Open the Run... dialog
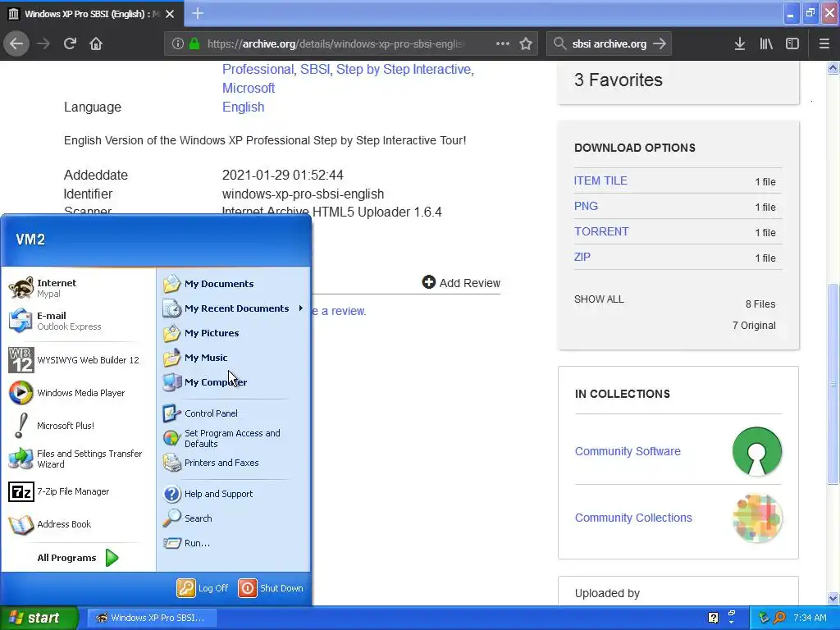The width and height of the screenshot is (840, 630). 233,543
